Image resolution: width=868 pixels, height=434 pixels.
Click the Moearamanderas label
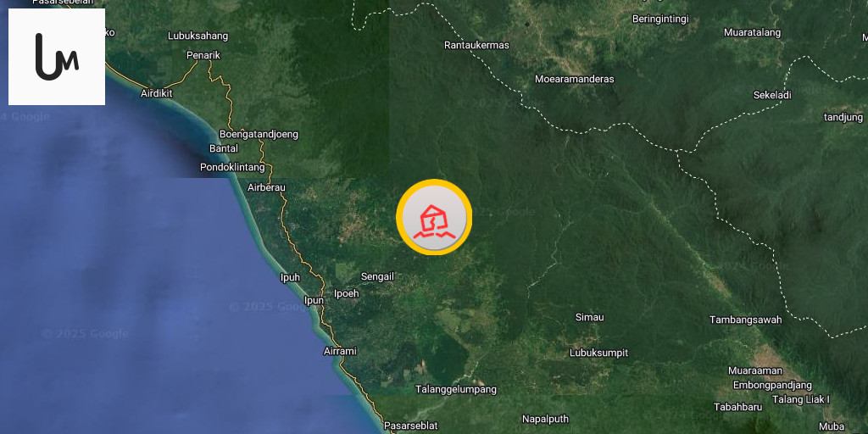point(574,79)
